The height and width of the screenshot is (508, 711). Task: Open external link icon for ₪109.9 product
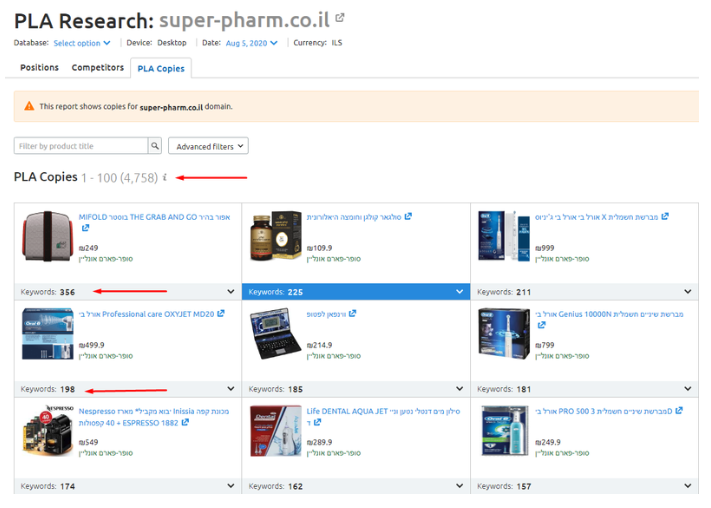[x=408, y=216]
